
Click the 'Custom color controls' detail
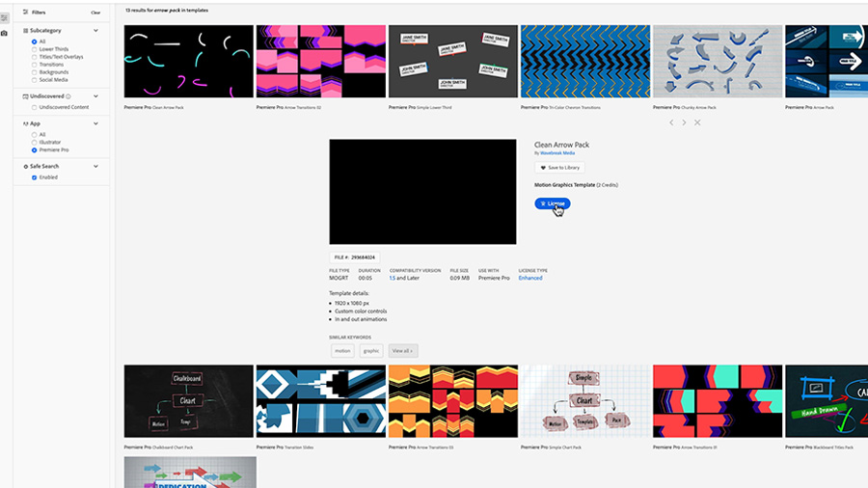[x=361, y=312]
